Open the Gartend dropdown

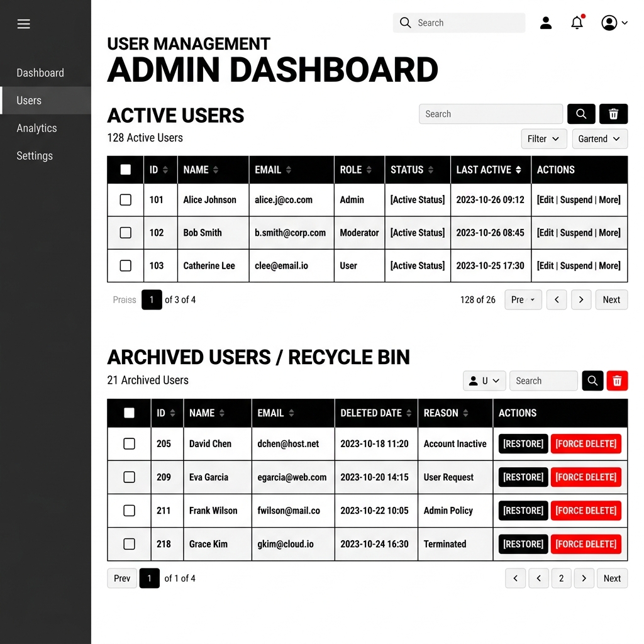(599, 139)
